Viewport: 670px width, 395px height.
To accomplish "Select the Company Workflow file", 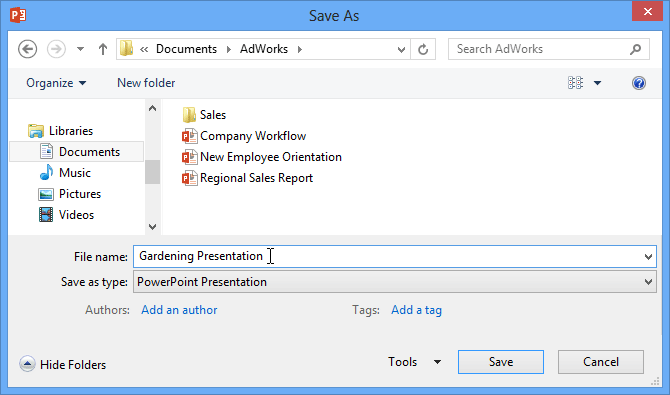I will (x=244, y=136).
